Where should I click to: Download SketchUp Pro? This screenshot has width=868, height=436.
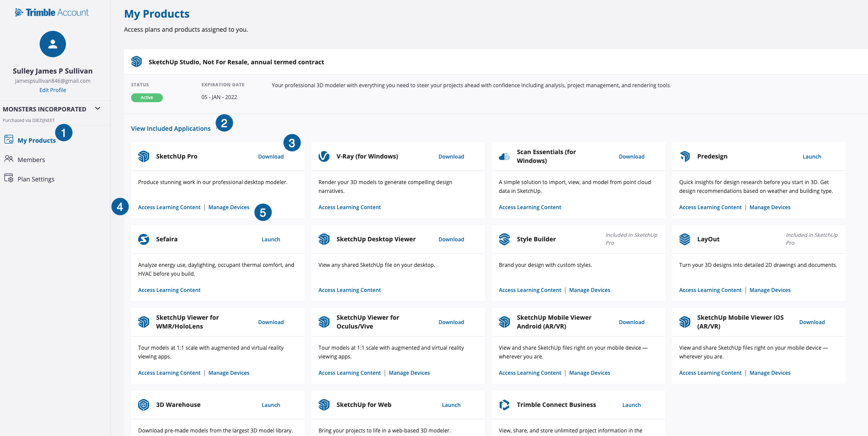tap(271, 156)
